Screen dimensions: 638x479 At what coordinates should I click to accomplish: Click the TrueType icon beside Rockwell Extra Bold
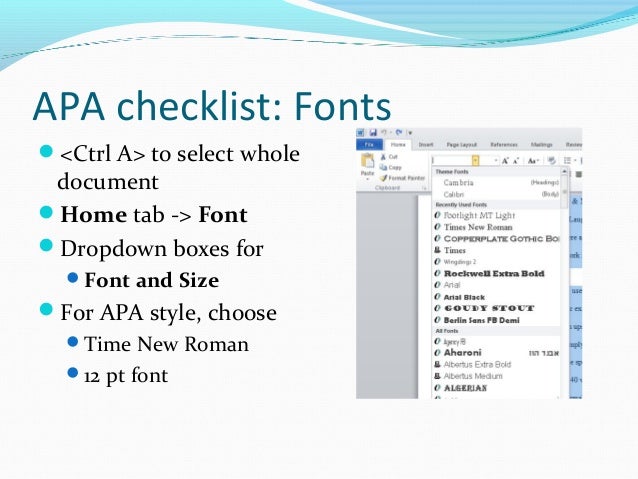click(x=437, y=273)
